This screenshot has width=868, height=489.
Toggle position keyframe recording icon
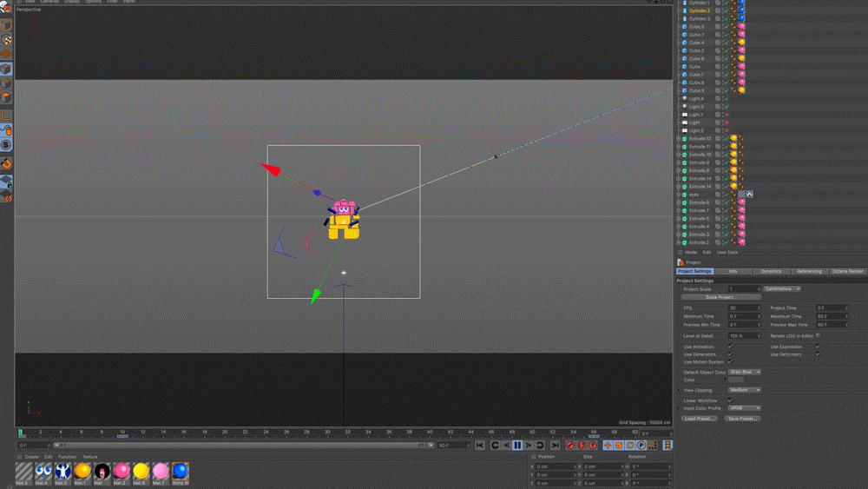tap(608, 446)
